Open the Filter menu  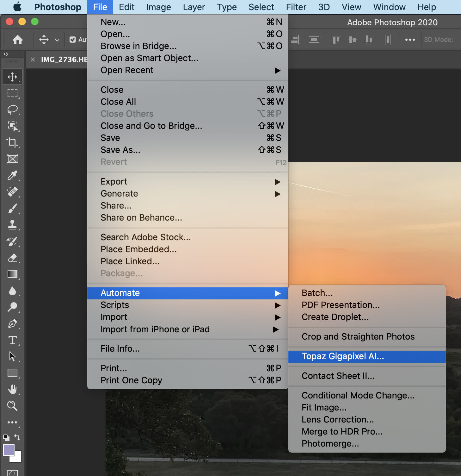coord(296,7)
